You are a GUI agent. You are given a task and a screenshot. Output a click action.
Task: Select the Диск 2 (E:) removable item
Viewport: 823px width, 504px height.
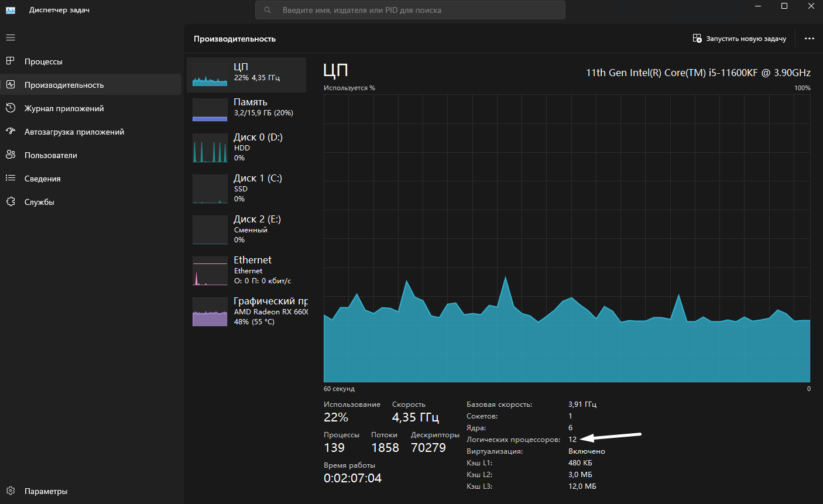(x=246, y=230)
